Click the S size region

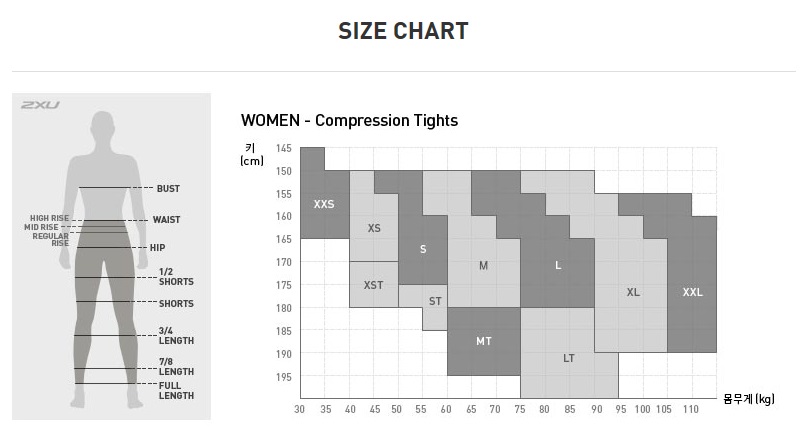423,249
